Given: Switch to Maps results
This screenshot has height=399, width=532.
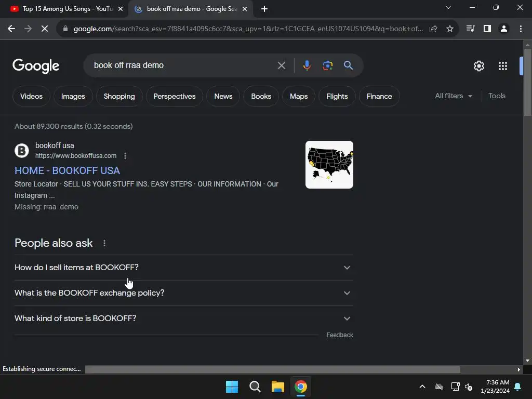Looking at the screenshot, I should click(x=299, y=96).
